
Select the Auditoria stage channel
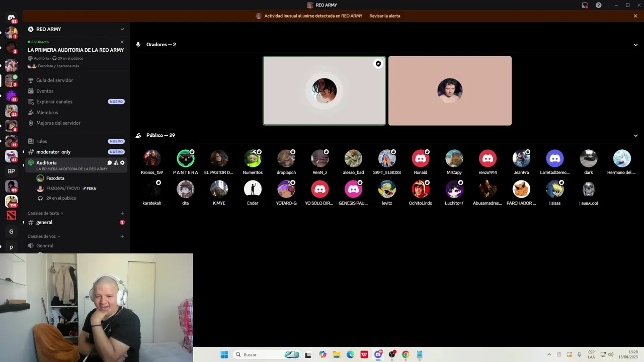(x=76, y=165)
